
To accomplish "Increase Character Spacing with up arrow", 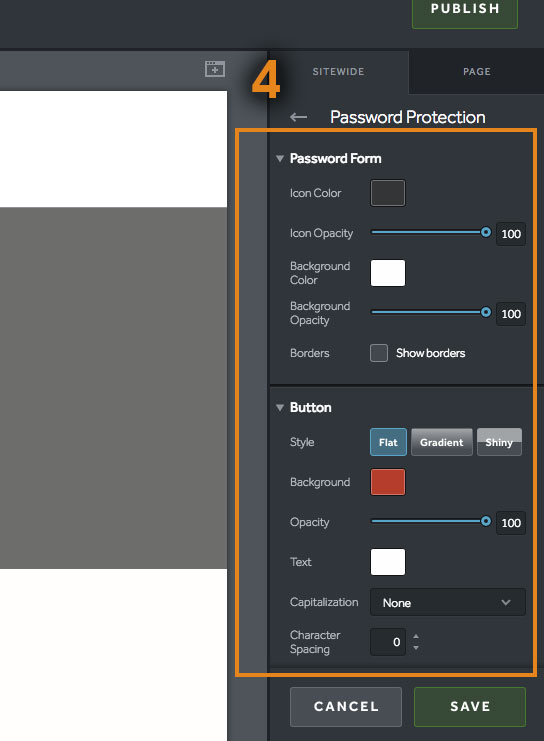I will point(416,636).
